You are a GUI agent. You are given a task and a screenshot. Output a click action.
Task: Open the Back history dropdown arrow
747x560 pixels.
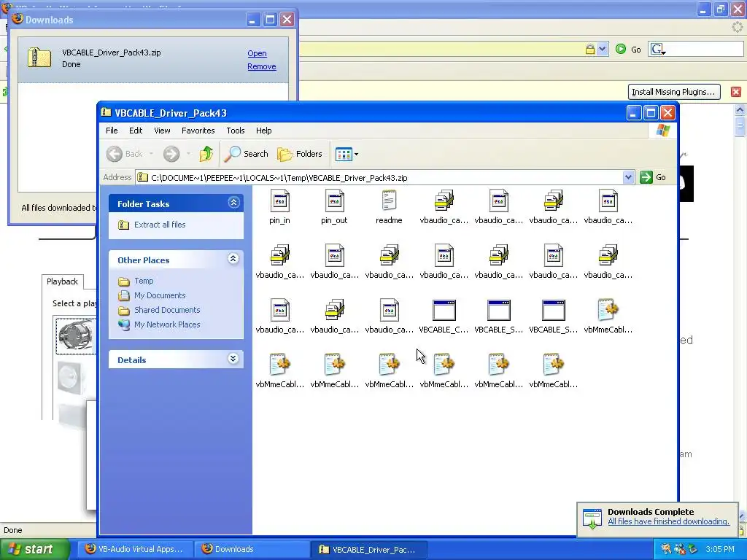(151, 154)
